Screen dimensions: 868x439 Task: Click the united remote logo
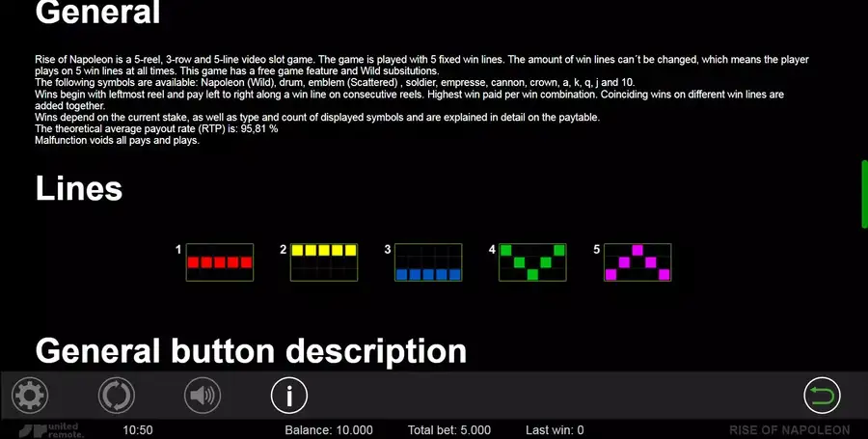point(51,430)
